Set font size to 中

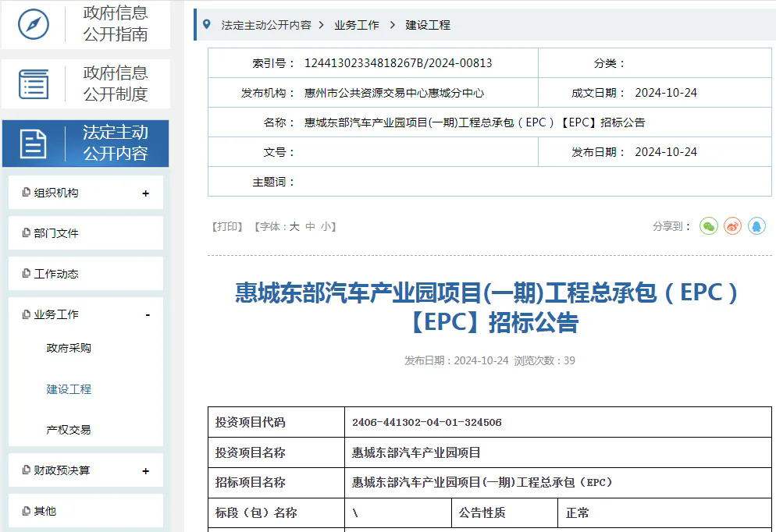(x=310, y=227)
